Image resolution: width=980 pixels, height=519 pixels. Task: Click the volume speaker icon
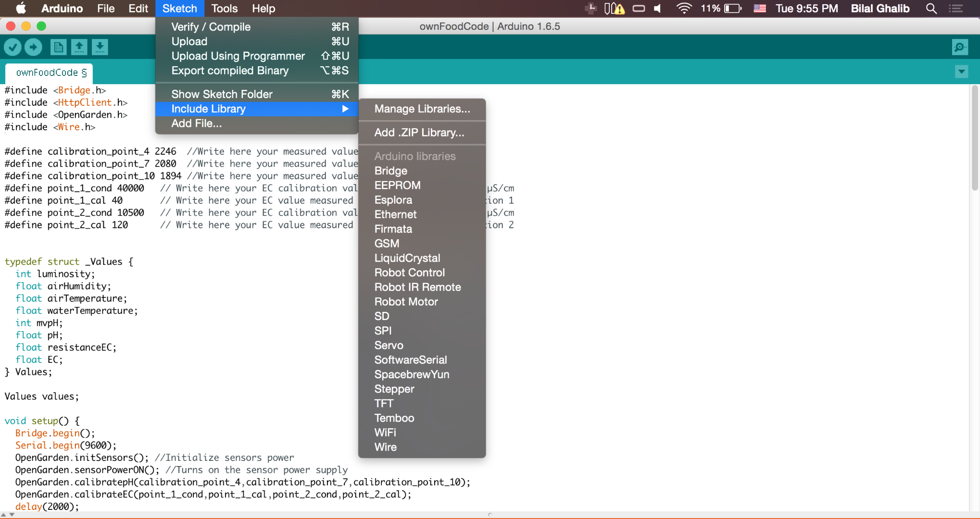(x=658, y=8)
